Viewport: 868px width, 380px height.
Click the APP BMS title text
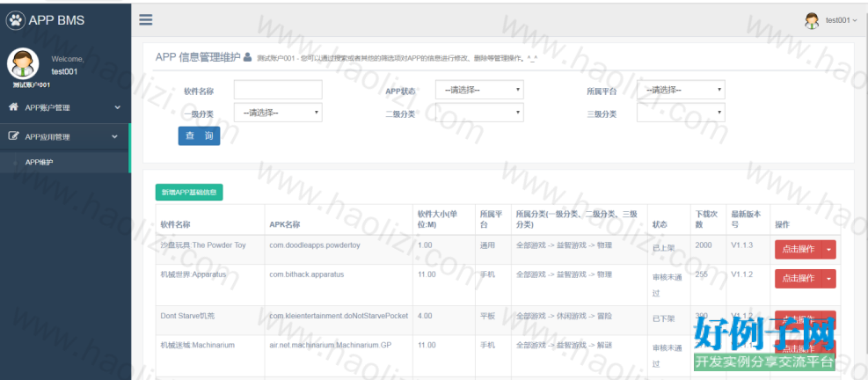(x=56, y=21)
